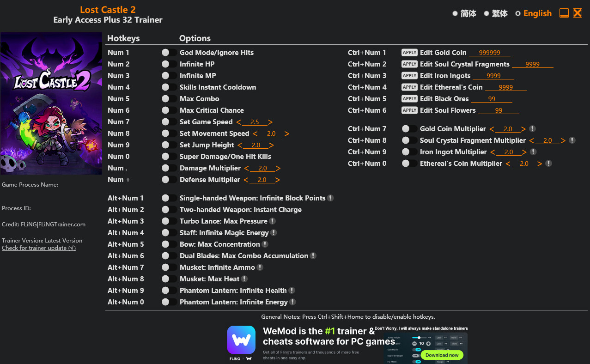Decrease Damage Multiplier using left arrow
The height and width of the screenshot is (364, 590).
point(247,168)
